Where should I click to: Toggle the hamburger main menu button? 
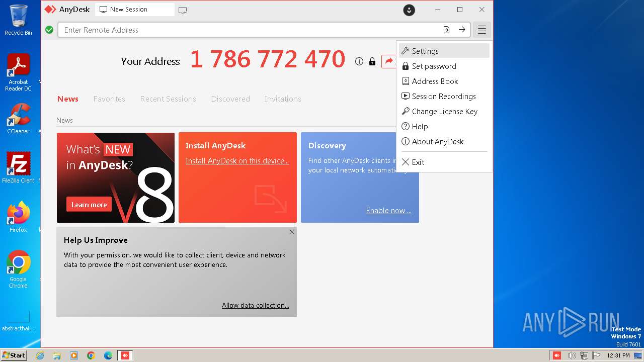[481, 30]
